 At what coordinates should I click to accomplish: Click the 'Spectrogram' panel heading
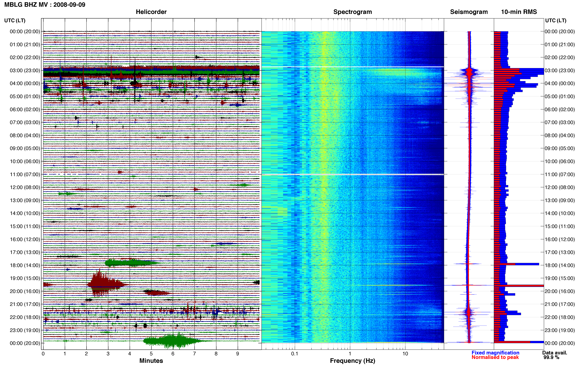click(x=352, y=12)
